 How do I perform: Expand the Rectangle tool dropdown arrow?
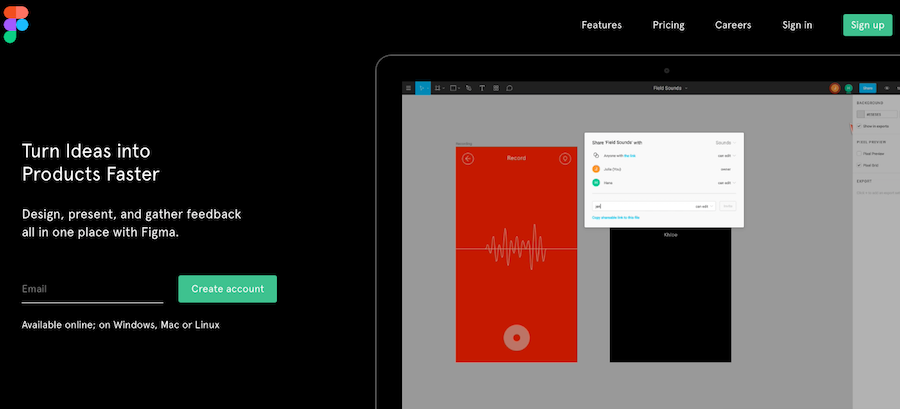coord(459,88)
